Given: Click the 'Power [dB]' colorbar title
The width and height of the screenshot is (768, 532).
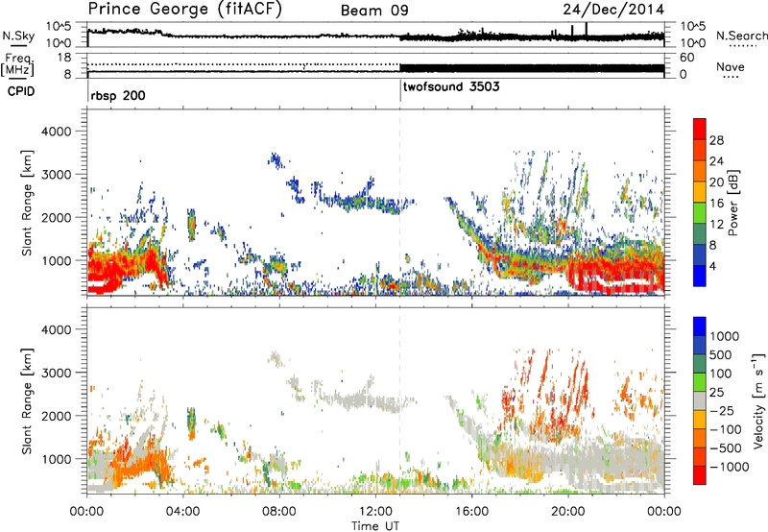Looking at the screenshot, I should (x=732, y=203).
